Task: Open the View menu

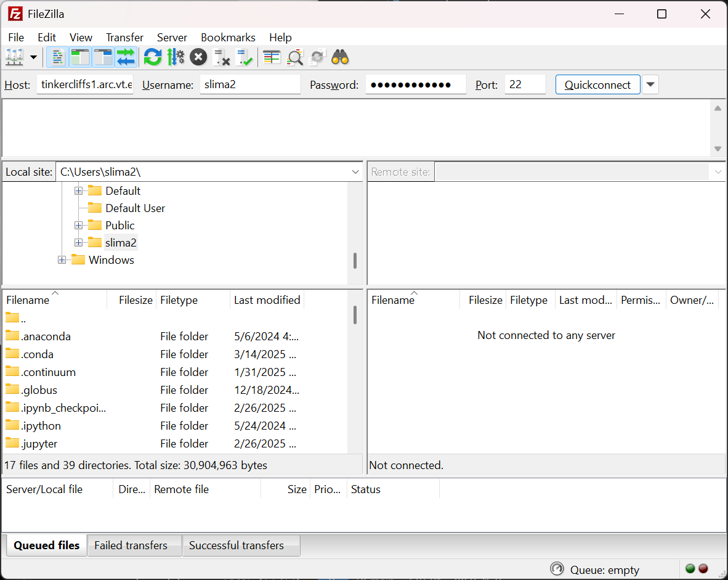Action: pyautogui.click(x=81, y=37)
